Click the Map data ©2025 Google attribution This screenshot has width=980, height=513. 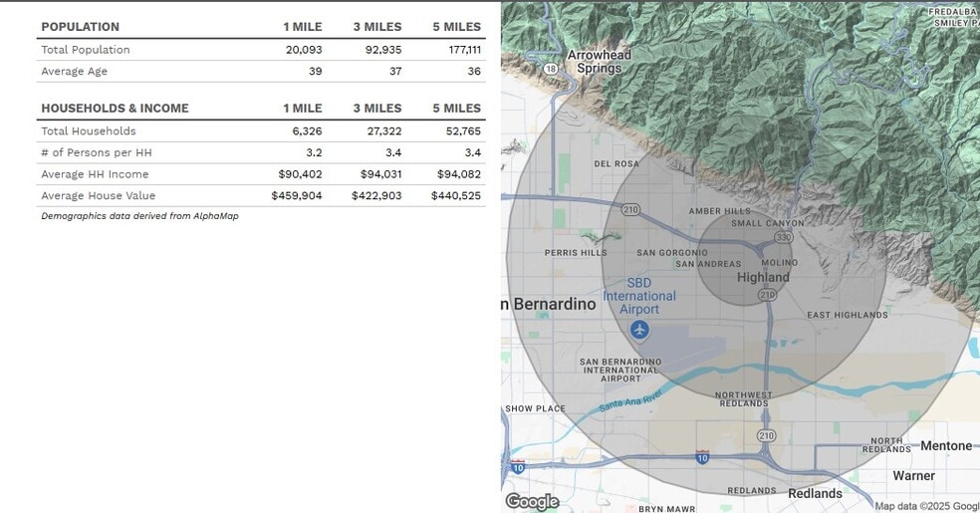[x=926, y=506]
